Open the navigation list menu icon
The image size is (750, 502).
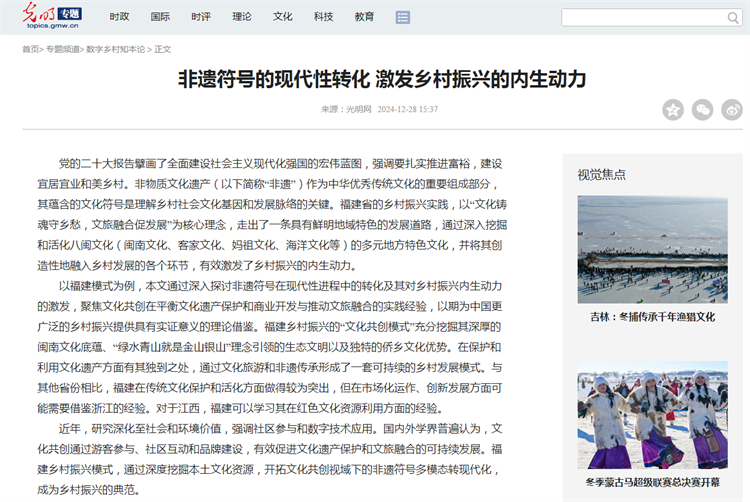pos(403,18)
